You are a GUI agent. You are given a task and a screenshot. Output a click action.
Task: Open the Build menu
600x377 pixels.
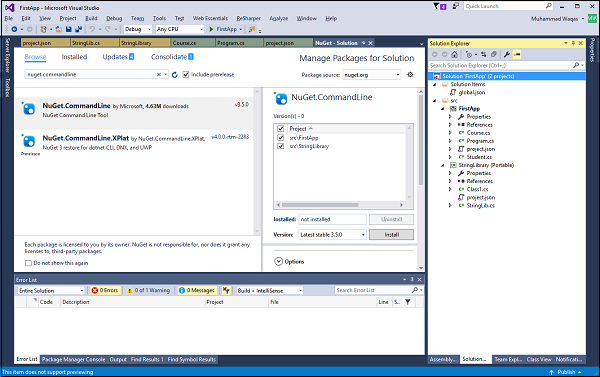91,18
